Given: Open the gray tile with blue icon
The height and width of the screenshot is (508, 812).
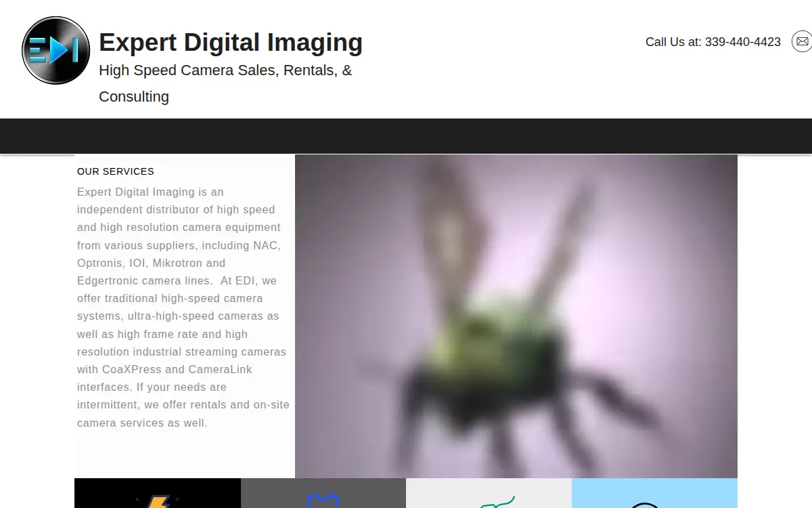Looking at the screenshot, I should (x=323, y=493).
